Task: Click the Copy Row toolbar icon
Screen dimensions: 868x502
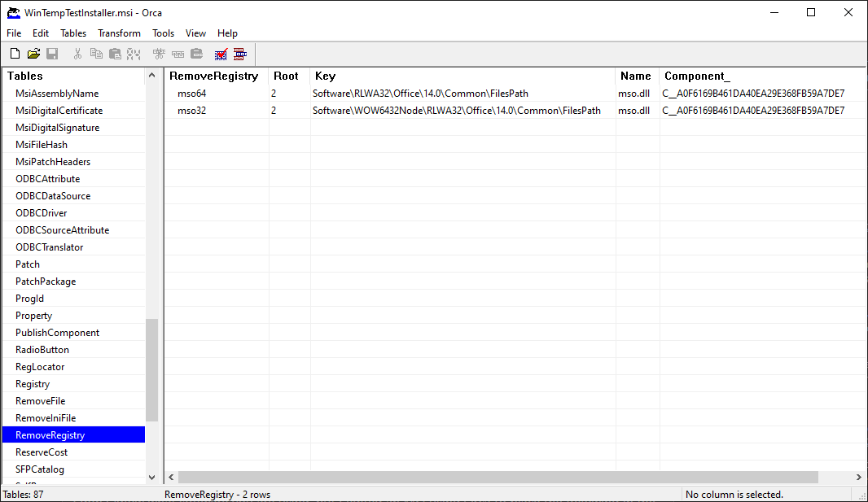Action: (178, 54)
